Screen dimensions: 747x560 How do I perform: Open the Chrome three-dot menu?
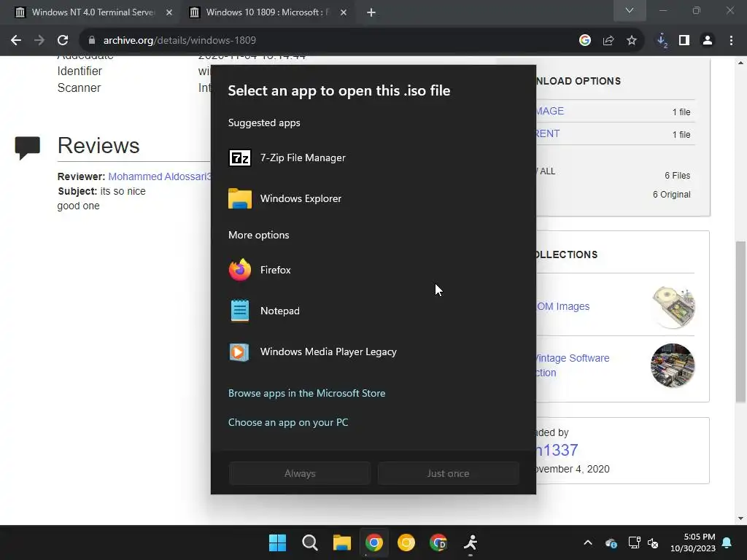tap(731, 41)
